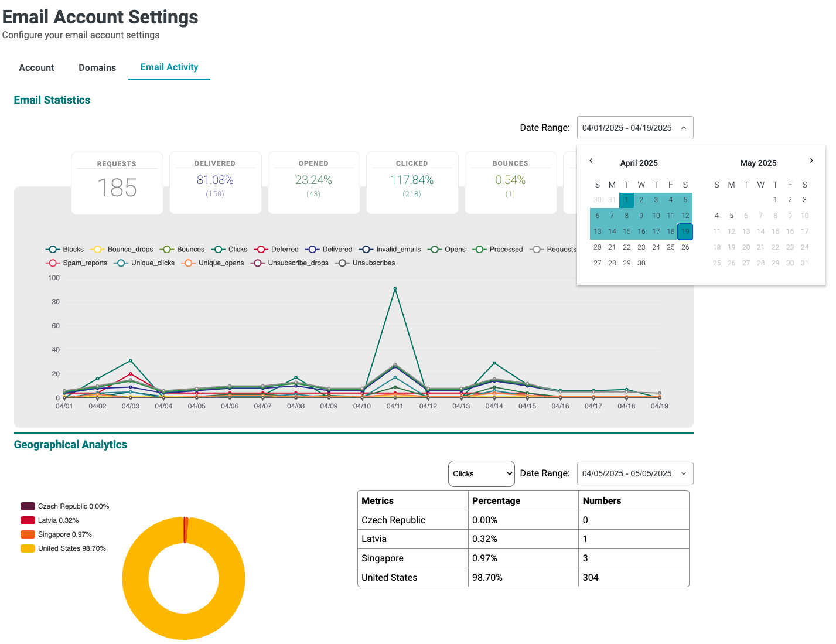Switch to the Domains tab
This screenshot has height=644, width=836.
(x=97, y=67)
